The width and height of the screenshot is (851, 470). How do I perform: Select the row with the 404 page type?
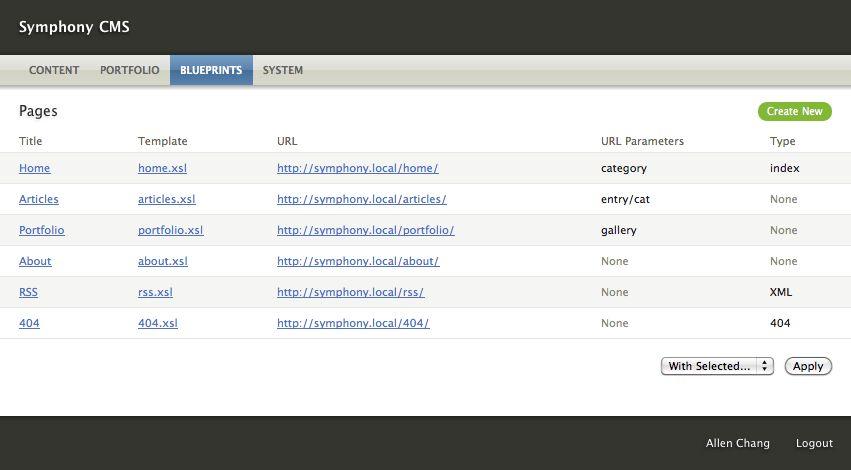(x=426, y=323)
